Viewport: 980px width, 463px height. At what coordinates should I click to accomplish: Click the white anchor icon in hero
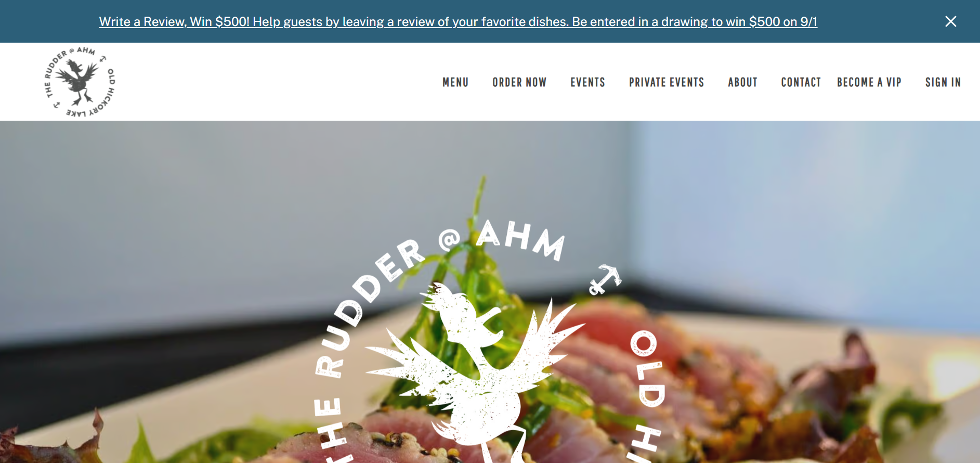click(605, 279)
